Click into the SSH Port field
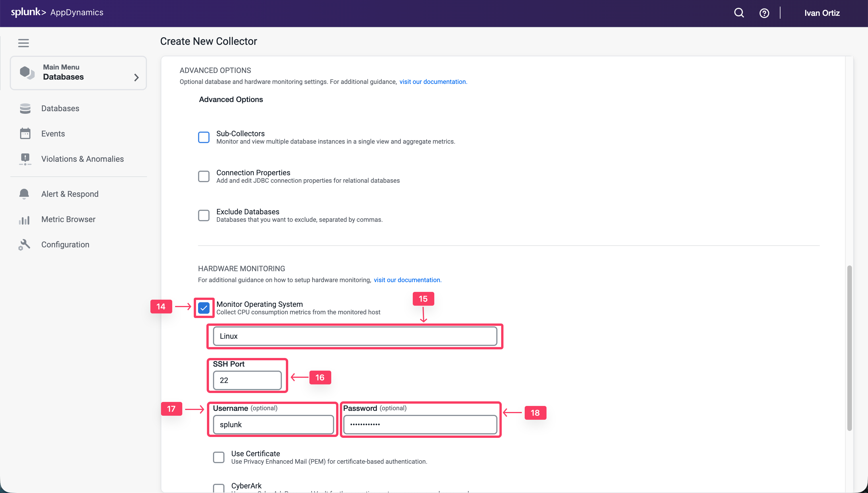Viewport: 868px width, 493px height. tap(247, 380)
